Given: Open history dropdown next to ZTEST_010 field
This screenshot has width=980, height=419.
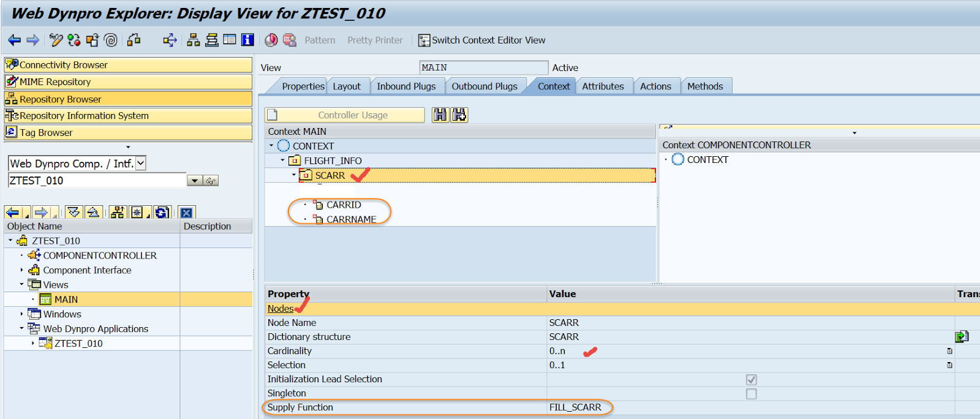Looking at the screenshot, I should pyautogui.click(x=194, y=181).
